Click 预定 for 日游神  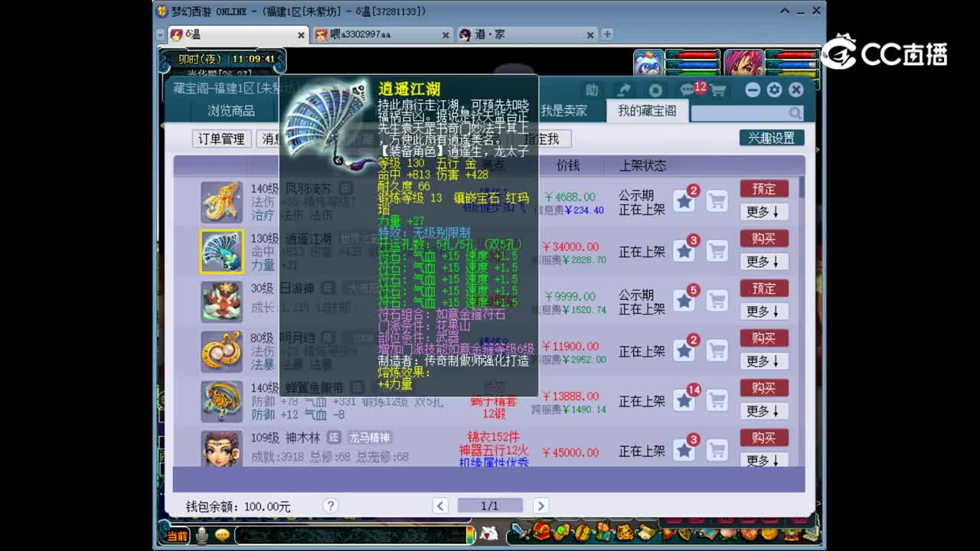[764, 288]
